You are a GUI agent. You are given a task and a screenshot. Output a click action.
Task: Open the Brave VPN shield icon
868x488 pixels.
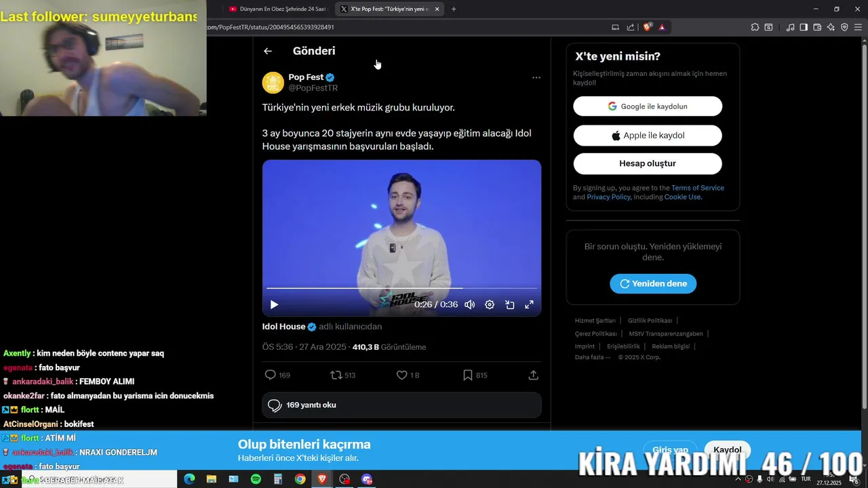pyautogui.click(x=844, y=27)
